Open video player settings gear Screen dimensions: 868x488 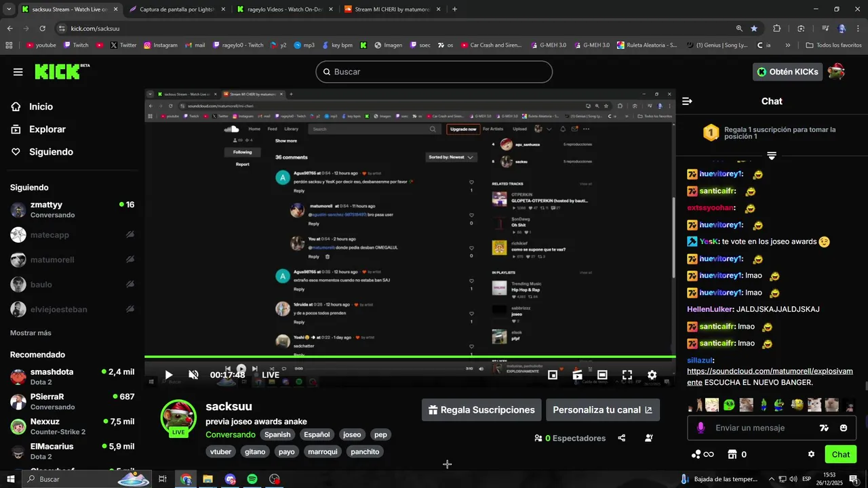coord(652,375)
